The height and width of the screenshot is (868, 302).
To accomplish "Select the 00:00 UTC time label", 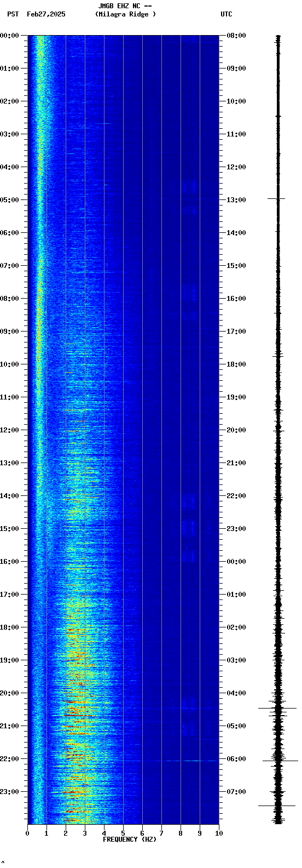I will pos(236,562).
